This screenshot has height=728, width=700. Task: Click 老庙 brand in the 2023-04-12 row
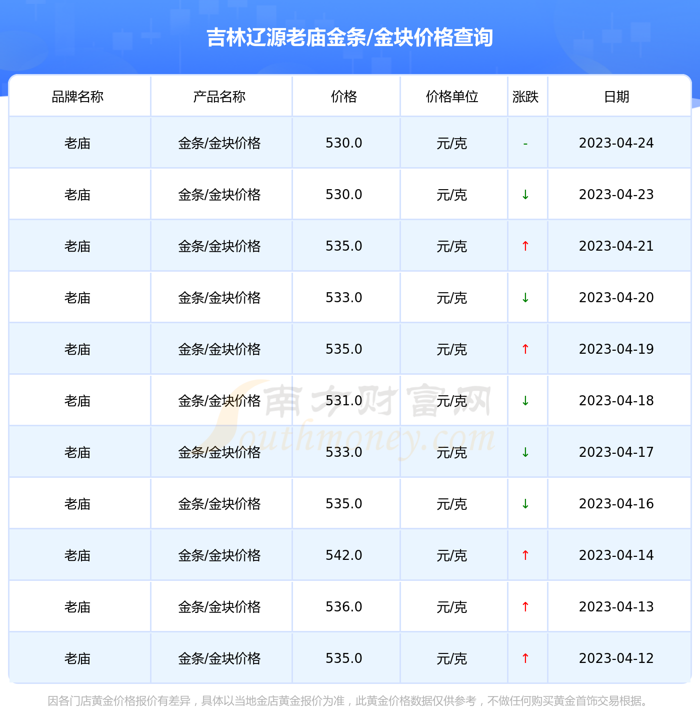click(x=77, y=659)
